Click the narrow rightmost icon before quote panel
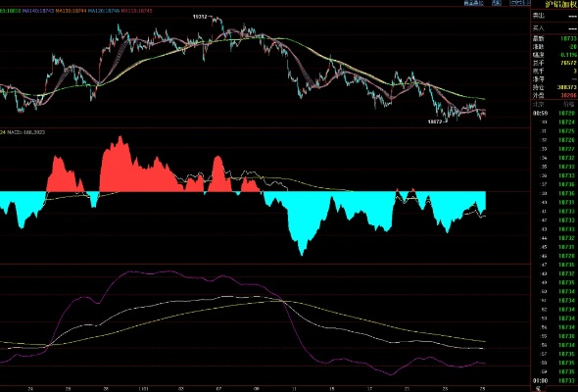 click(x=526, y=3)
